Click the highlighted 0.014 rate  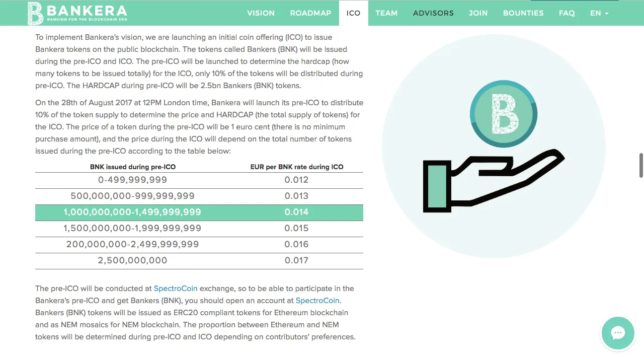point(296,212)
